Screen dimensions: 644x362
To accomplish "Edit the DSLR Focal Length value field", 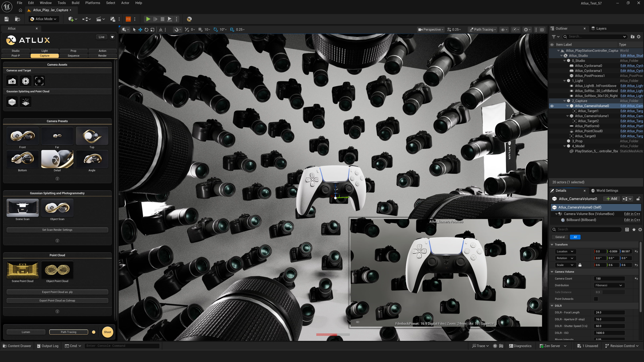I will 609,312.
